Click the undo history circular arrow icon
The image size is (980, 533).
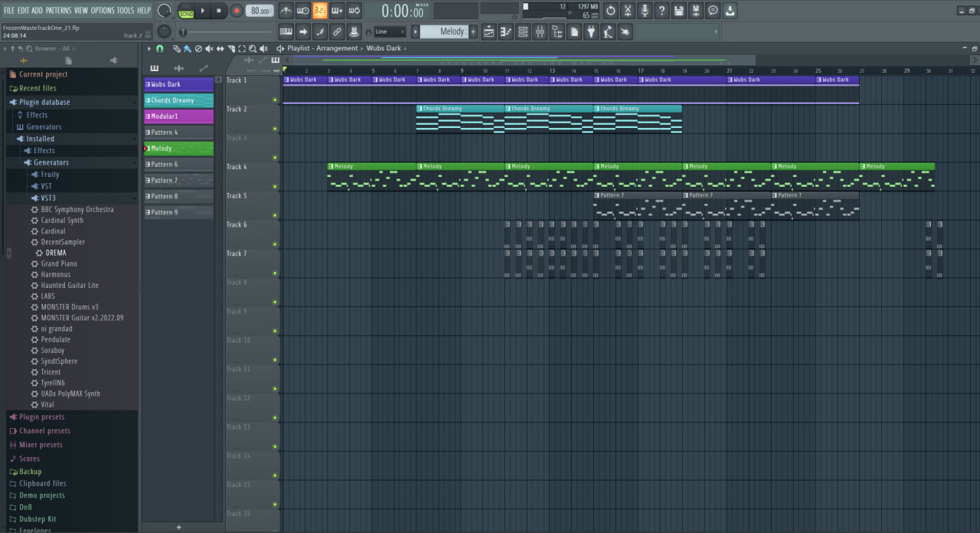(610, 11)
